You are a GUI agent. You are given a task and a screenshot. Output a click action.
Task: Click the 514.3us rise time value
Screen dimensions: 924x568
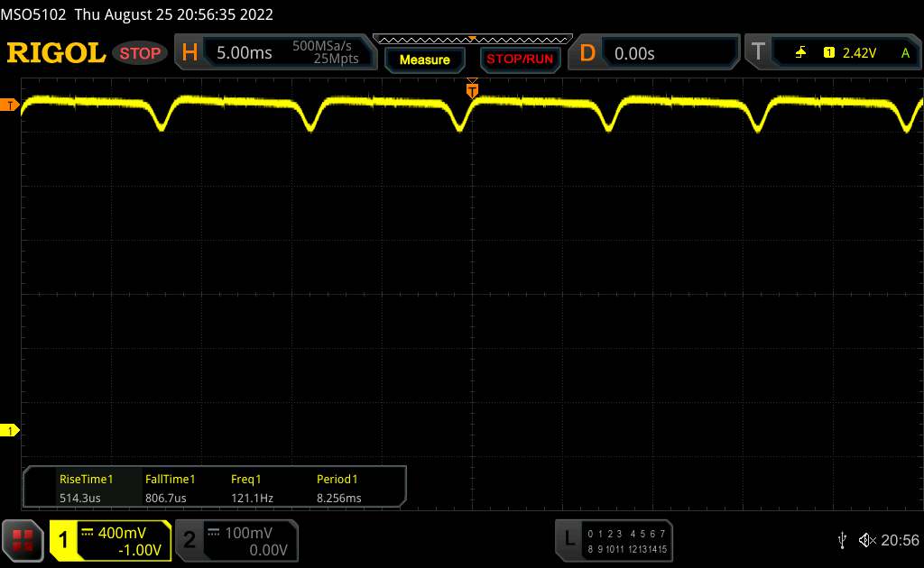(x=79, y=498)
